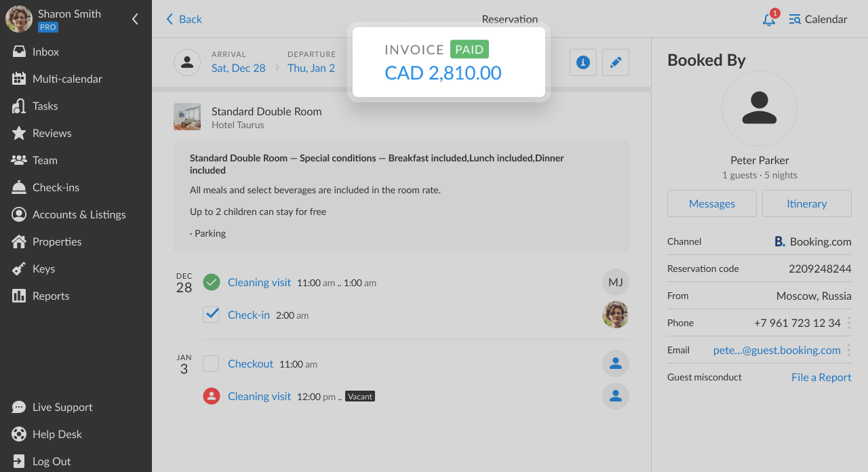
Task: Select the Team menu label
Action: (45, 160)
